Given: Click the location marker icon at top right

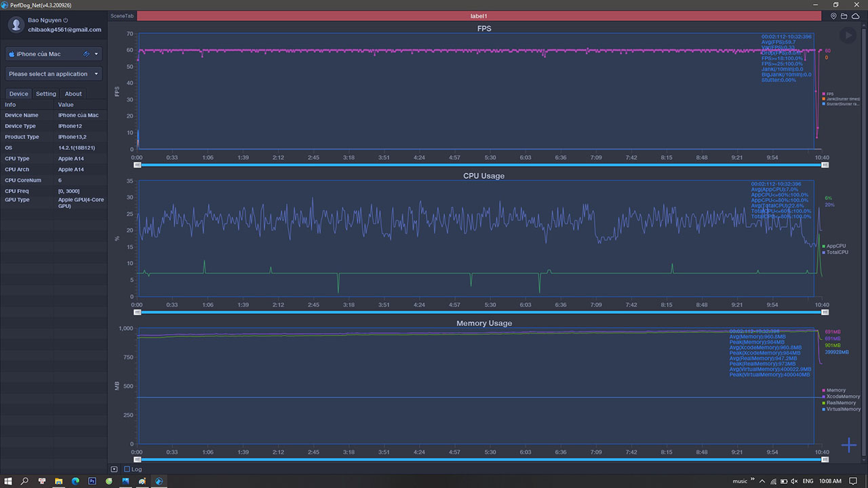Looking at the screenshot, I should tap(833, 16).
